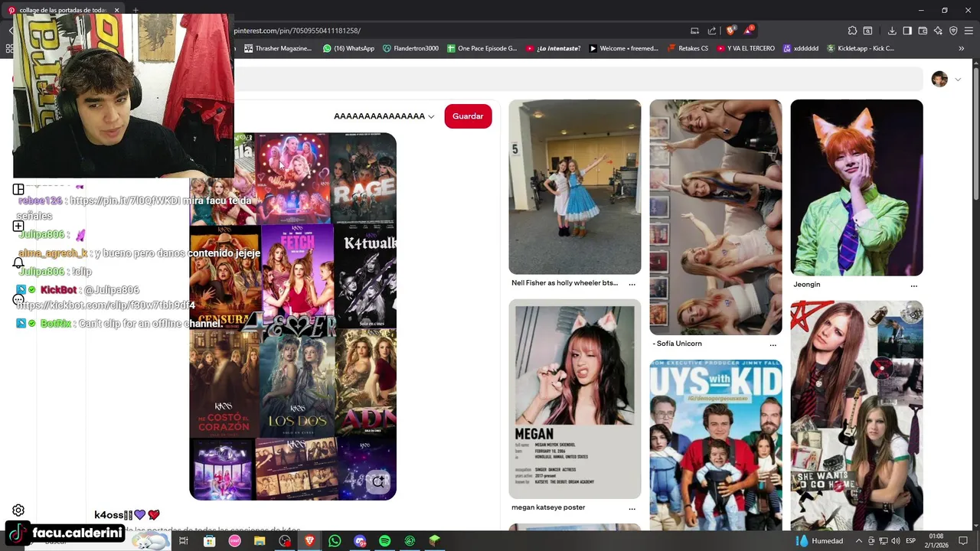Open the Pinterest profile avatar
Image resolution: width=980 pixels, height=551 pixels.
coord(939,80)
